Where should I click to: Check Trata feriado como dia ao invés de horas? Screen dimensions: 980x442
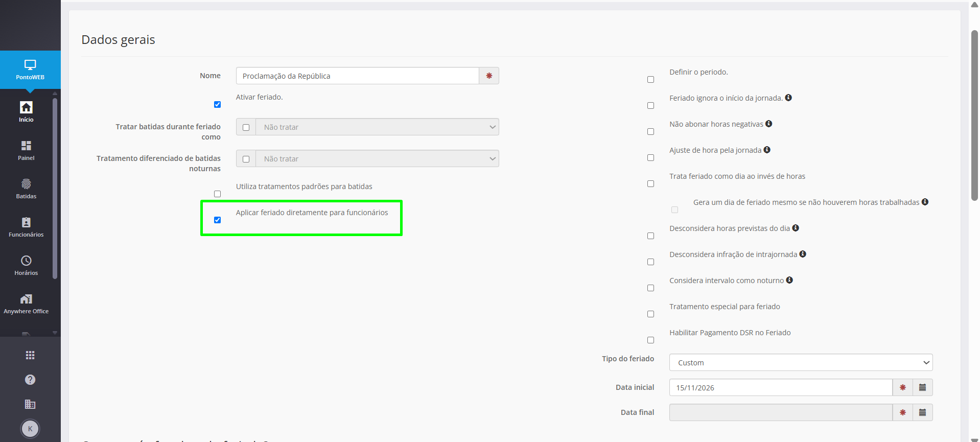coord(650,183)
